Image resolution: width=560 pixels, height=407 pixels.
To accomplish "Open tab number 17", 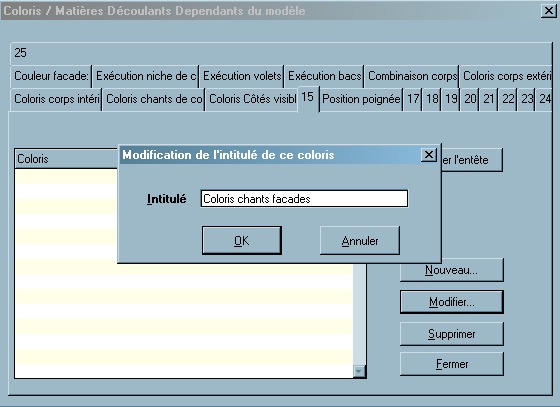I will 413,99.
